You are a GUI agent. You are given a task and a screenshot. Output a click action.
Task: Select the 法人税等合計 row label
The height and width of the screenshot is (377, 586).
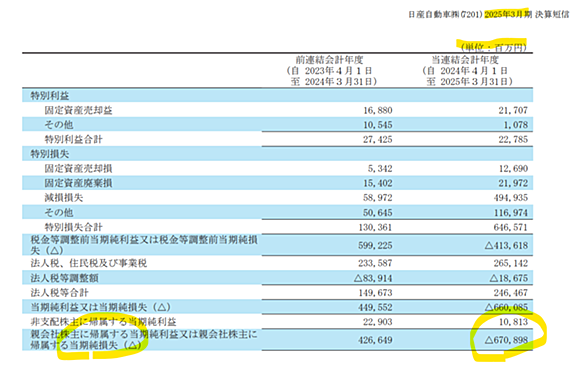(x=59, y=293)
